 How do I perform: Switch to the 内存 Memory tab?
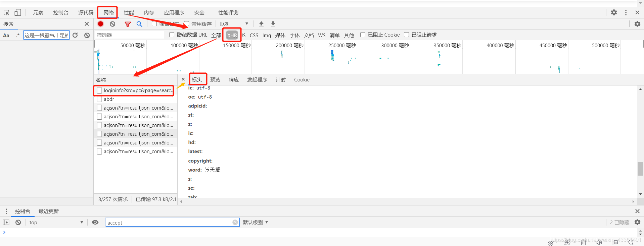(149, 12)
